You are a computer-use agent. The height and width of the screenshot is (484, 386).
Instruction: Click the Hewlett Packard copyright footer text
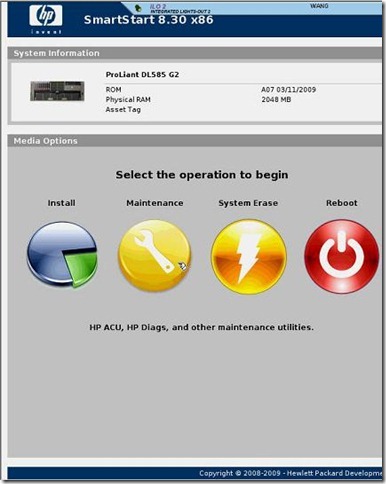pyautogui.click(x=290, y=473)
